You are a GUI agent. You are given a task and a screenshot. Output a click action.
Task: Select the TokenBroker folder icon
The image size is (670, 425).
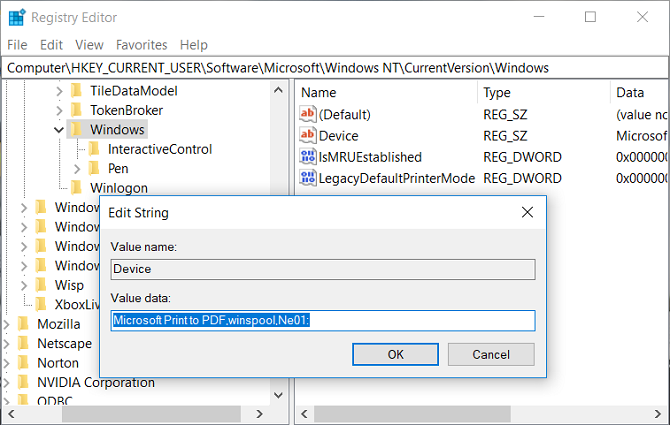pos(77,110)
